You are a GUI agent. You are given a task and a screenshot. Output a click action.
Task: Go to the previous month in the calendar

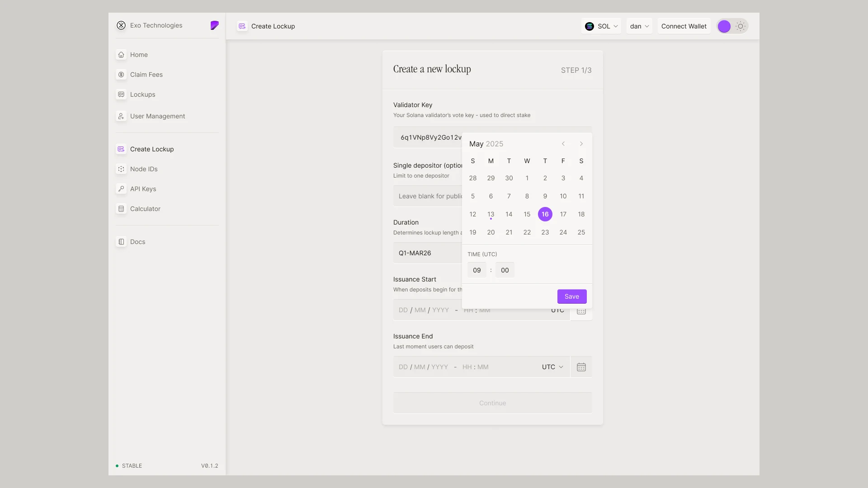pos(563,144)
